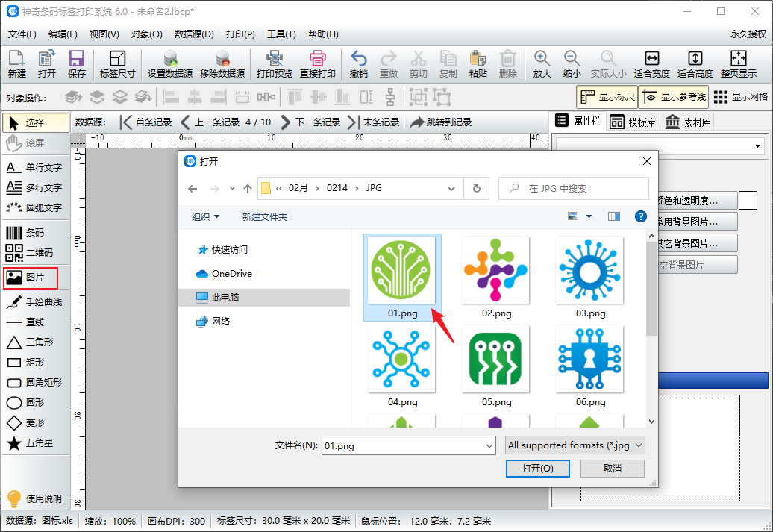This screenshot has width=773, height=532.
Task: Expand the file name combo box arrow
Action: [x=489, y=445]
